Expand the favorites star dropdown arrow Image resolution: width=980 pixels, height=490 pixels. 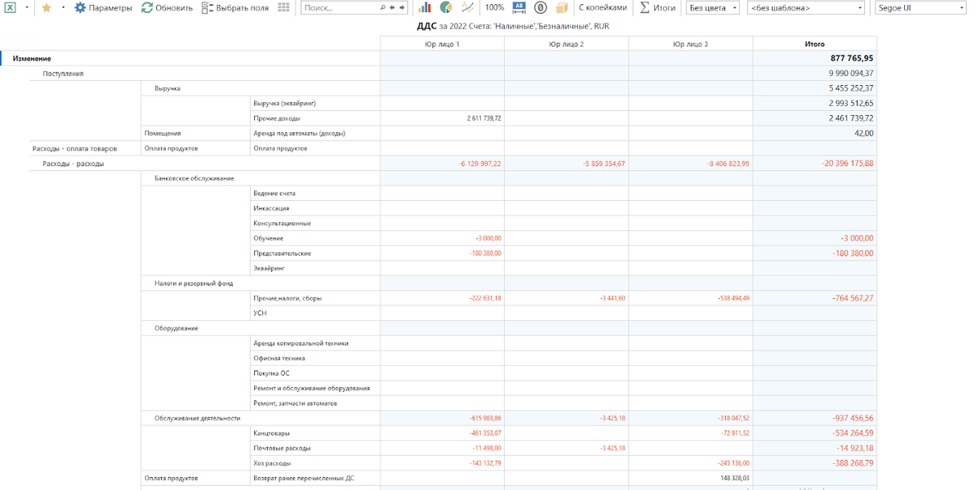point(63,7)
